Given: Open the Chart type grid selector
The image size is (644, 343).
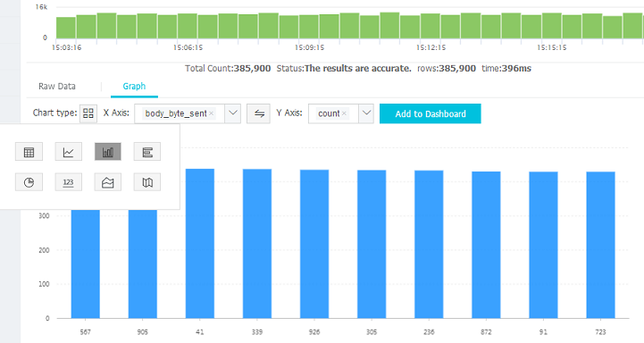Looking at the screenshot, I should (x=88, y=113).
